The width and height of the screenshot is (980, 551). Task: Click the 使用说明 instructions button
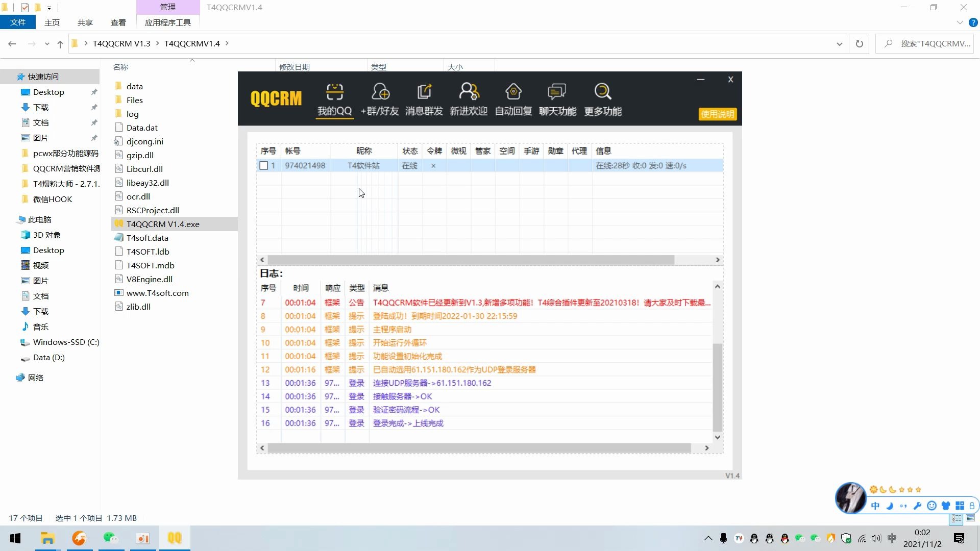tap(717, 114)
